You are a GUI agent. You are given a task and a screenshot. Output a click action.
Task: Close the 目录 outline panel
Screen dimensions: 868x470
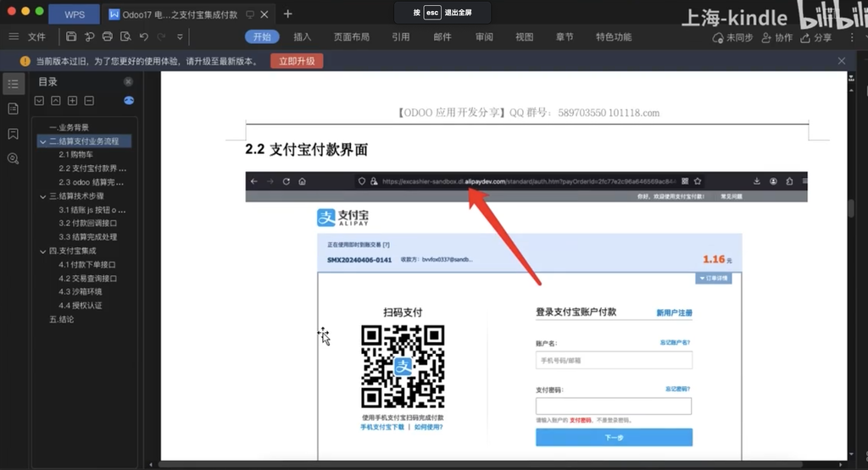[128, 81]
